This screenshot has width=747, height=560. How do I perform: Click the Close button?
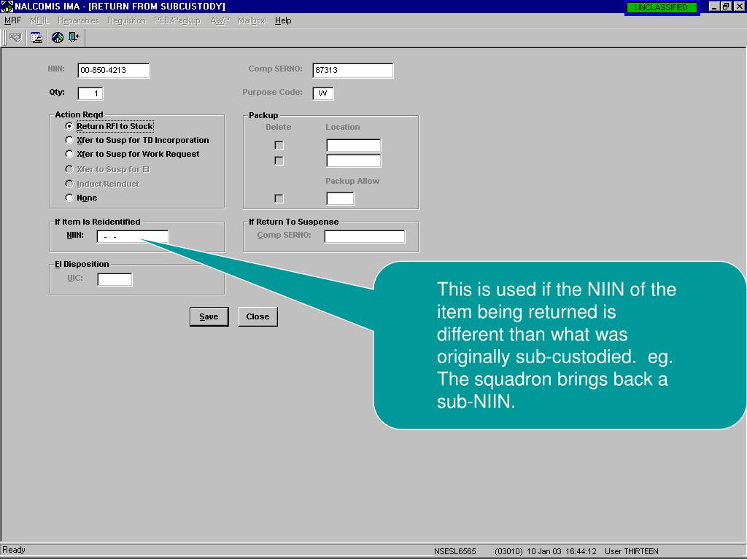click(x=258, y=316)
